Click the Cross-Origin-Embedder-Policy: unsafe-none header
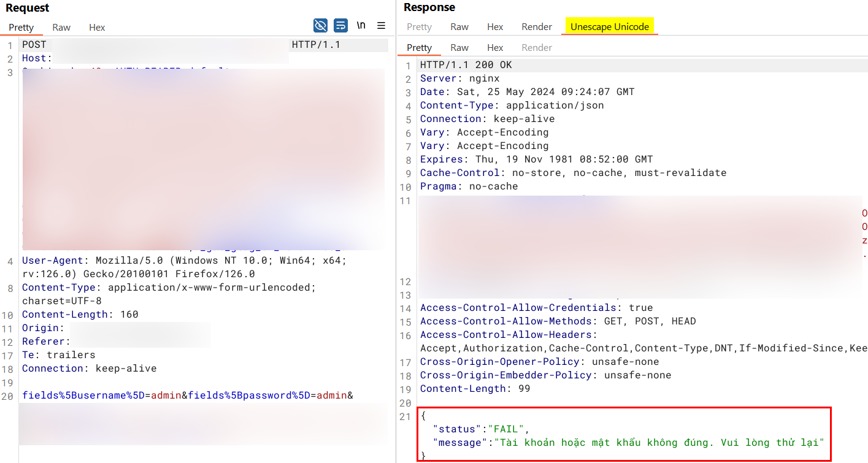 546,375
